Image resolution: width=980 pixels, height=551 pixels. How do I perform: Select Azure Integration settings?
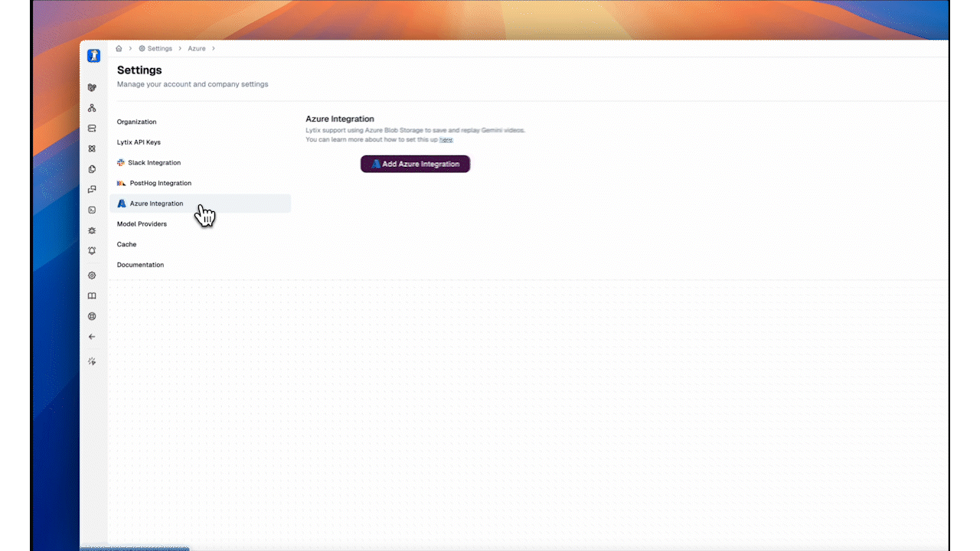[200, 204]
